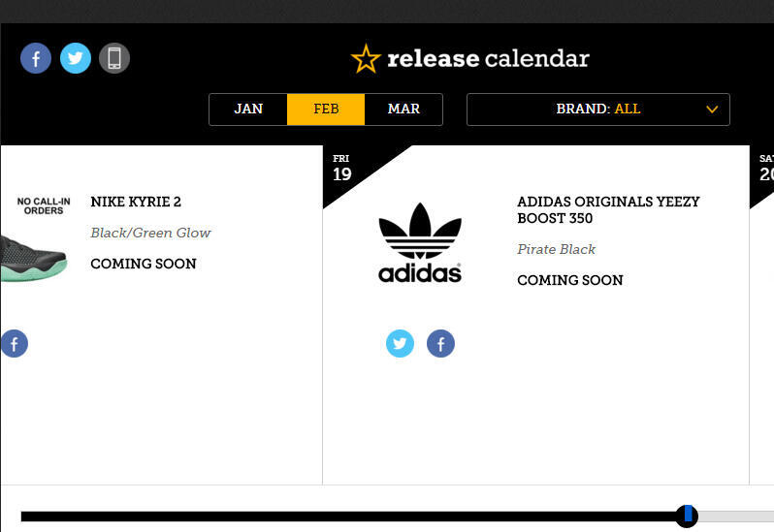The height and width of the screenshot is (532, 774).
Task: Switch to the JAN month tab
Action: (248, 109)
